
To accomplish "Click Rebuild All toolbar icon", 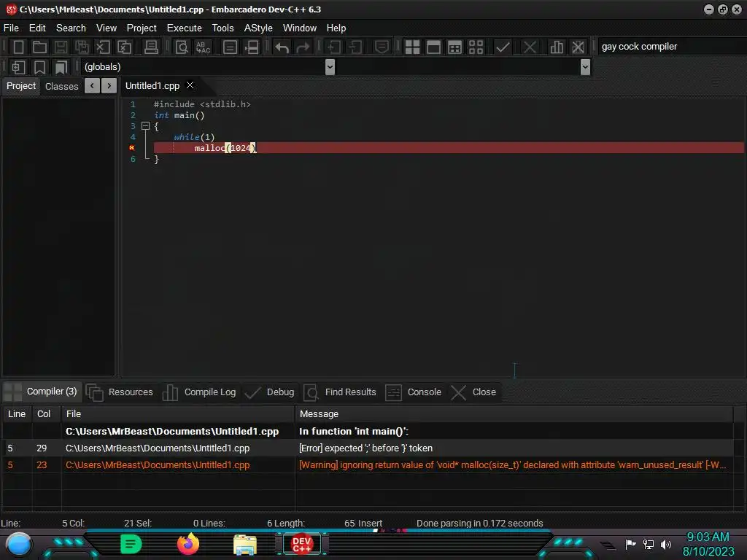I will [476, 47].
